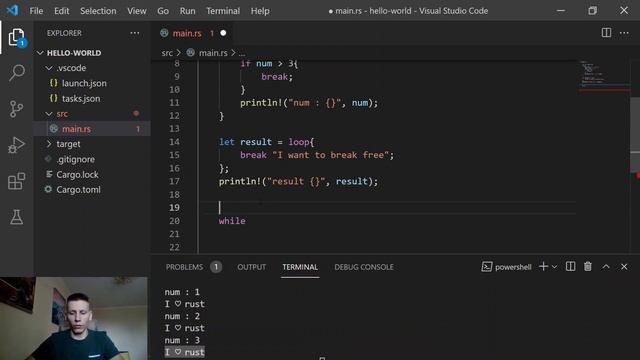
Task: Open Cargo.lock file
Action: pos(78,174)
